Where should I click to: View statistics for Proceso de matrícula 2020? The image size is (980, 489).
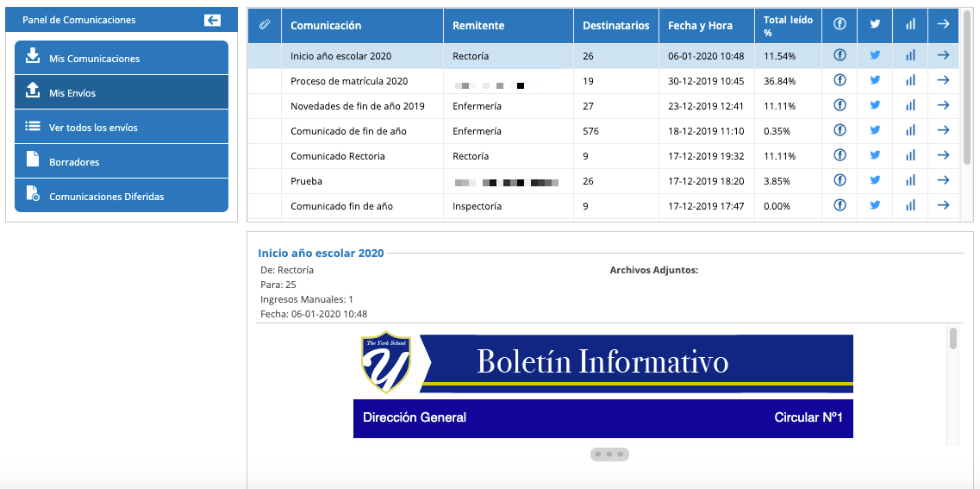point(910,80)
